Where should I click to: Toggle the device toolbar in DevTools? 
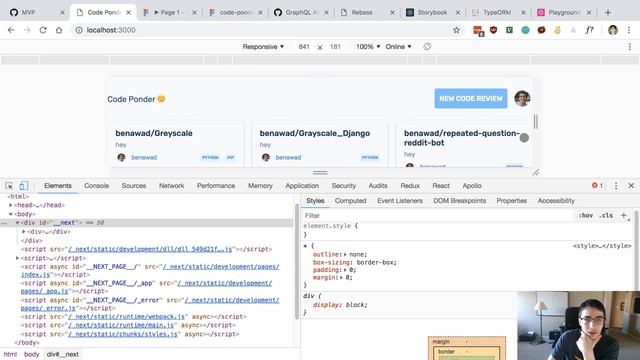point(24,186)
